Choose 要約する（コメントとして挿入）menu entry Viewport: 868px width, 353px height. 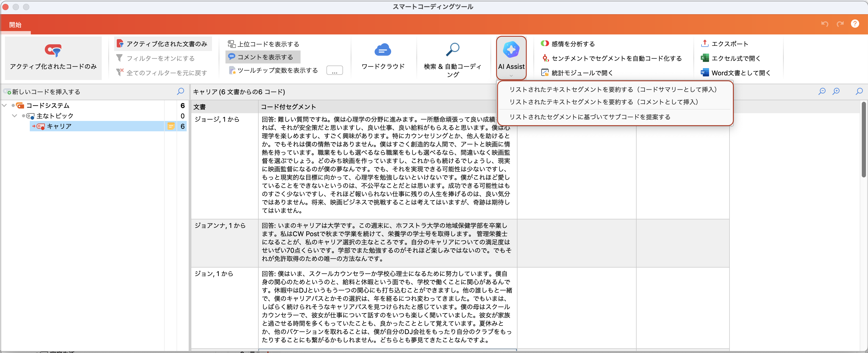point(603,102)
